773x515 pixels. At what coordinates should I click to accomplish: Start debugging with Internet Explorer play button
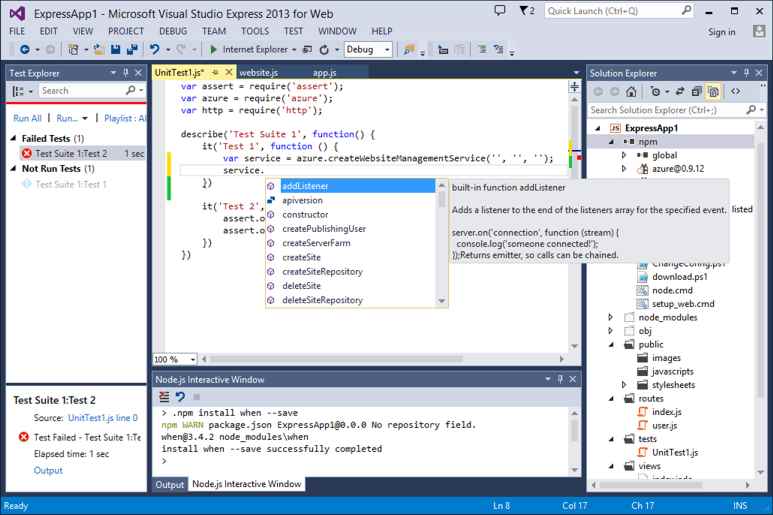pyautogui.click(x=213, y=49)
